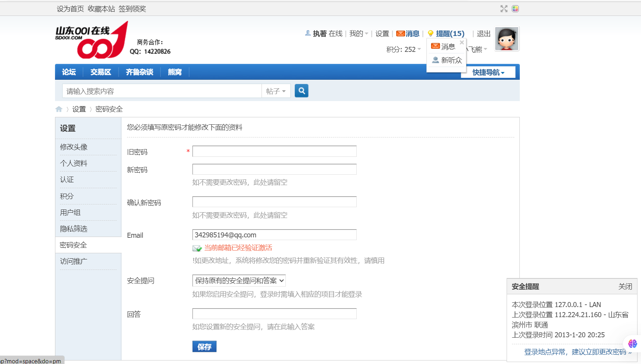Close the small message popup

(462, 43)
